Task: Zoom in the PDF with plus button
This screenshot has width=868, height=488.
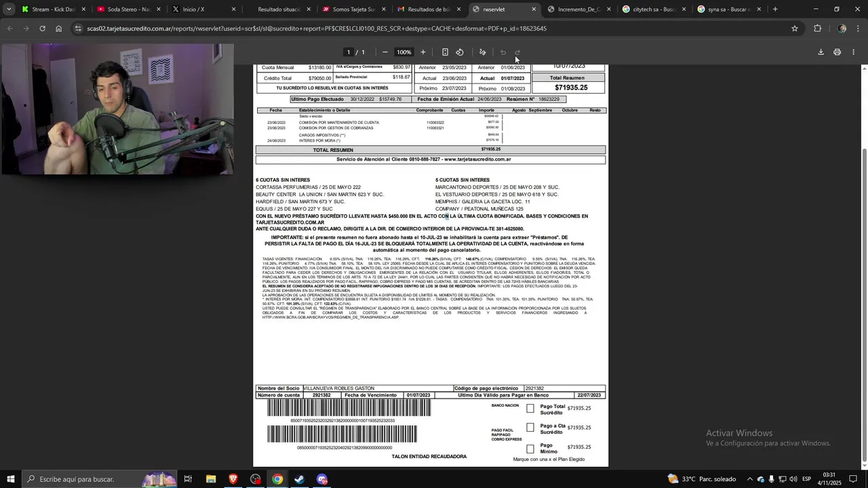Action: coord(423,52)
